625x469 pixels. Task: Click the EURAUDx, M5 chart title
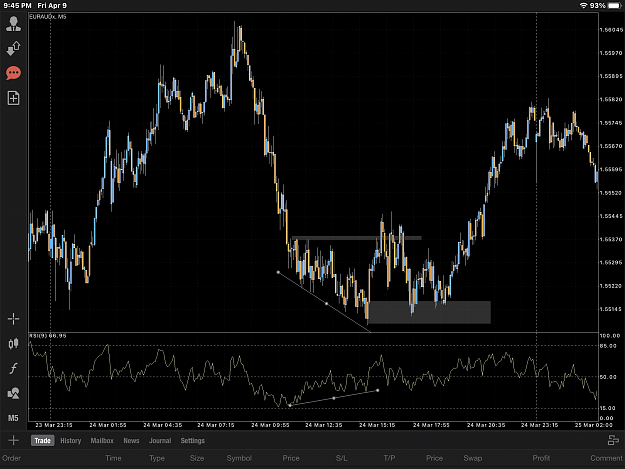[x=47, y=17]
